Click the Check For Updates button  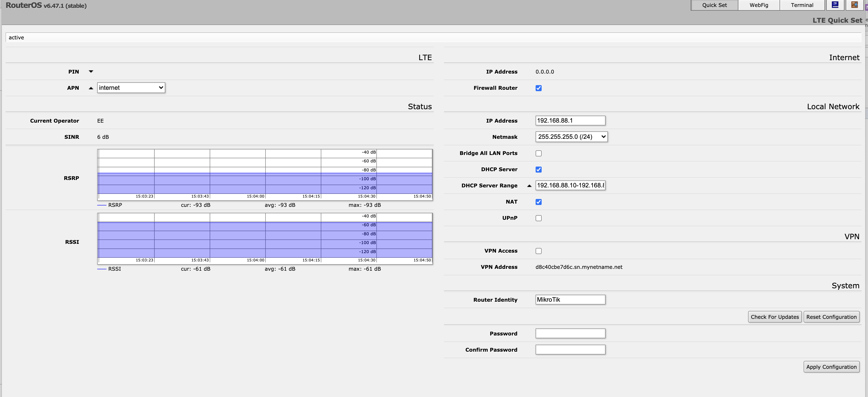775,317
